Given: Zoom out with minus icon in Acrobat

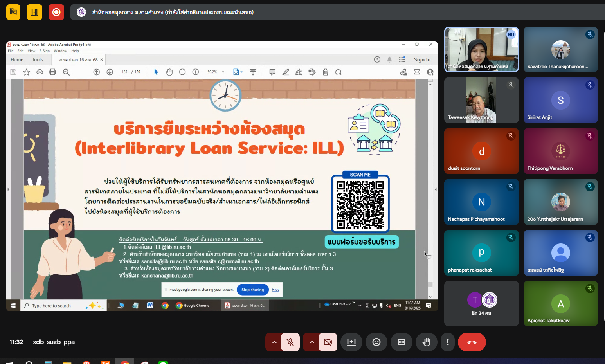Looking at the screenshot, I should point(182,72).
